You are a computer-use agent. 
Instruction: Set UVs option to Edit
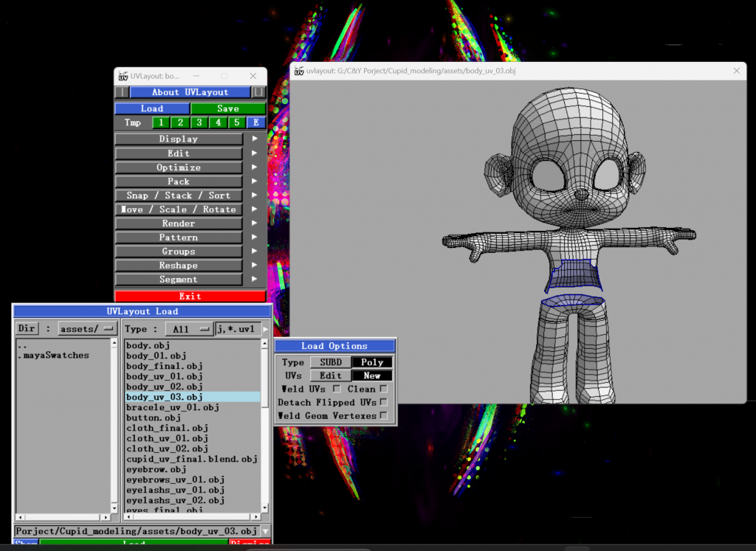tap(331, 375)
